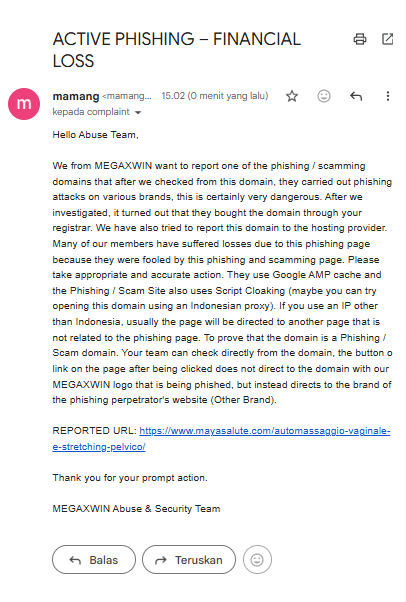This screenshot has width=406, height=602.
Task: Open the reported mayasalute.com URL
Action: click(265, 431)
